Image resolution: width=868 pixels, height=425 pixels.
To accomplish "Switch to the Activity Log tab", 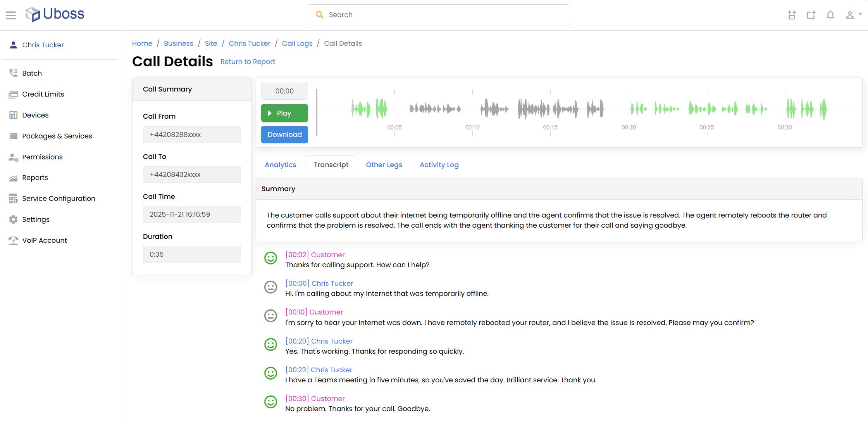I will (439, 165).
